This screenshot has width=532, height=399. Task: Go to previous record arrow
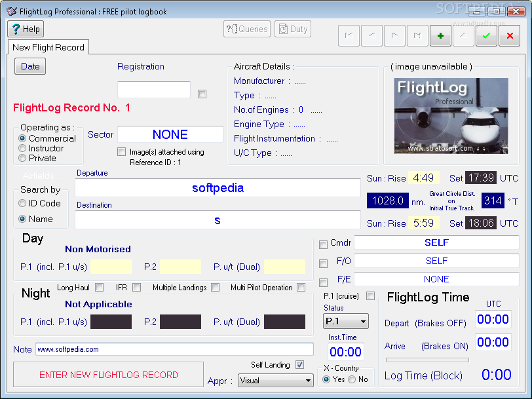[372, 35]
